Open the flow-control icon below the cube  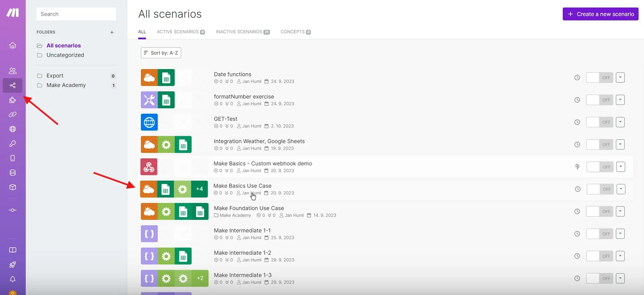13,210
